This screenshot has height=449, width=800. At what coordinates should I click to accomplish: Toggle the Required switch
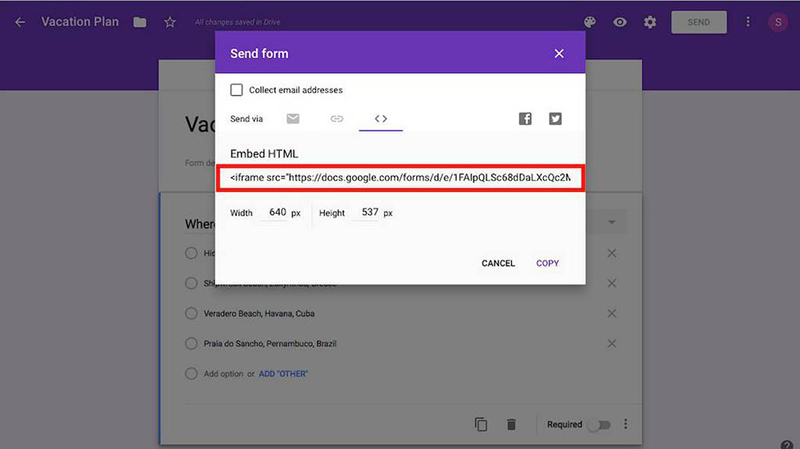coord(598,425)
